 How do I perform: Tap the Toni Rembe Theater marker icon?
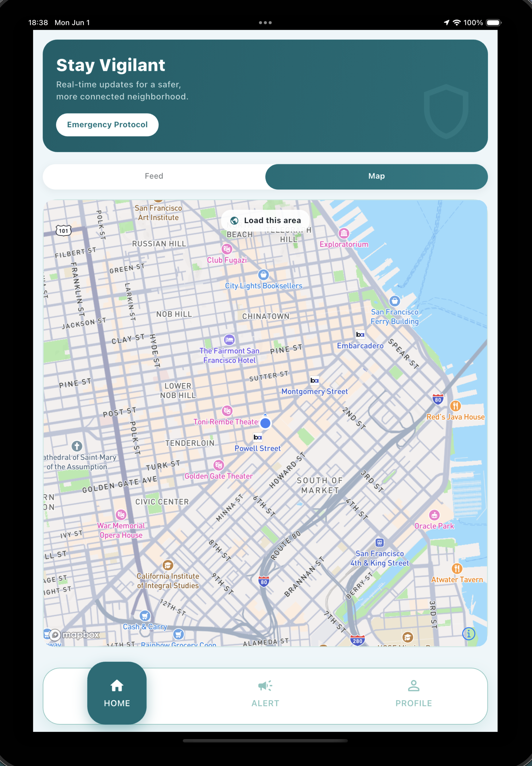[227, 411]
